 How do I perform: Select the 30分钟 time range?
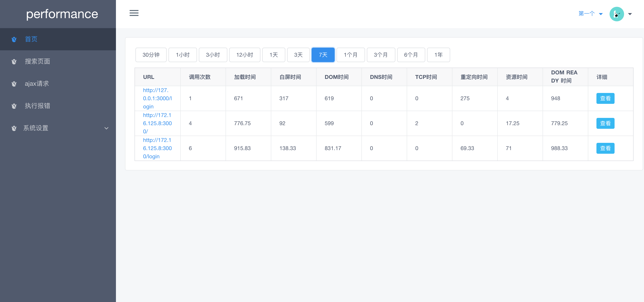click(x=151, y=55)
